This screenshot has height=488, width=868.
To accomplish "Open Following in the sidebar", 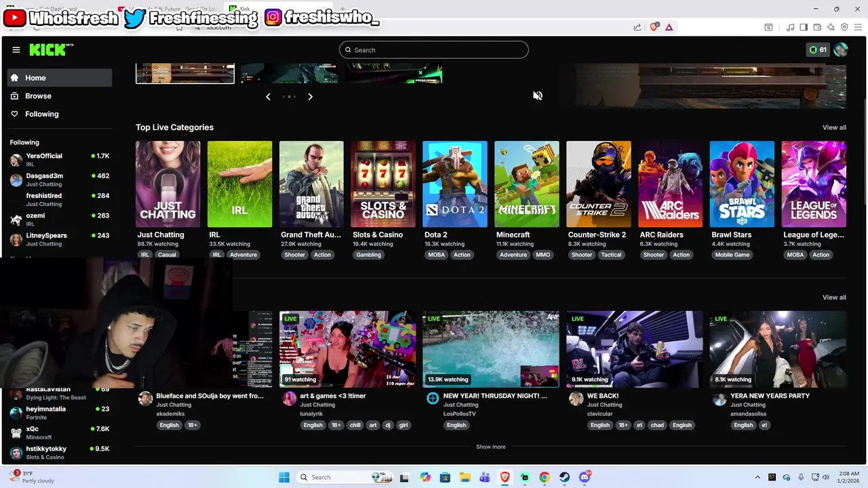I will (60, 114).
